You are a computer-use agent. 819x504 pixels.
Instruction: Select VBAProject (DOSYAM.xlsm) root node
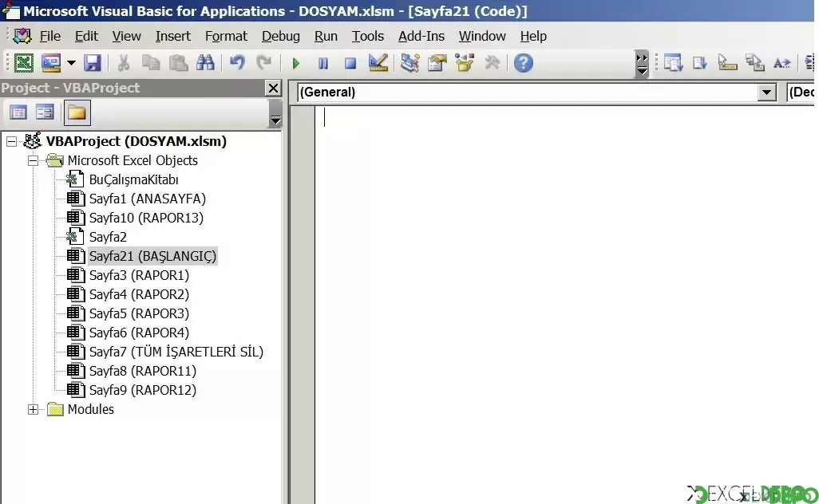pyautogui.click(x=136, y=141)
